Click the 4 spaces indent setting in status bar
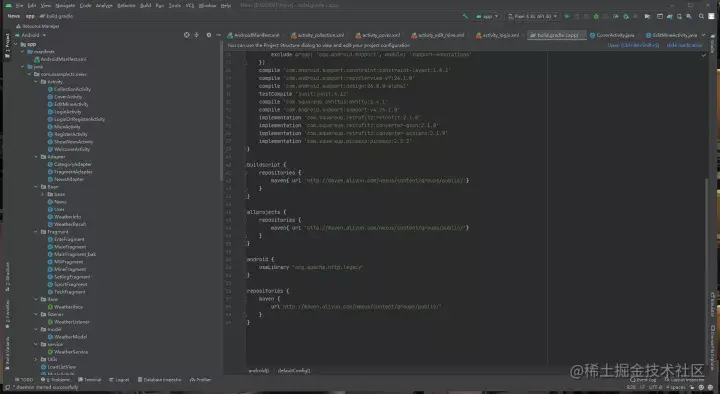Viewport: 720px width, 394px height. [x=675, y=387]
